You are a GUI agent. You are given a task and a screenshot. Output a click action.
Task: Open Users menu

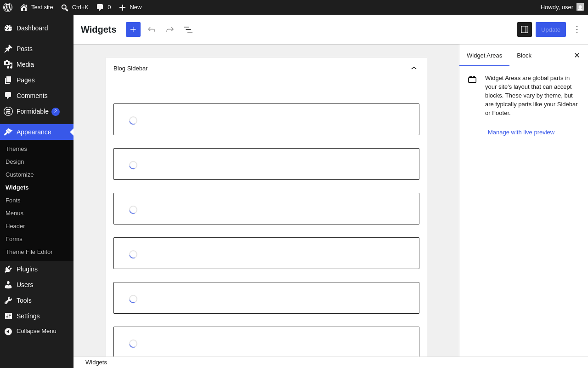pyautogui.click(x=37, y=285)
